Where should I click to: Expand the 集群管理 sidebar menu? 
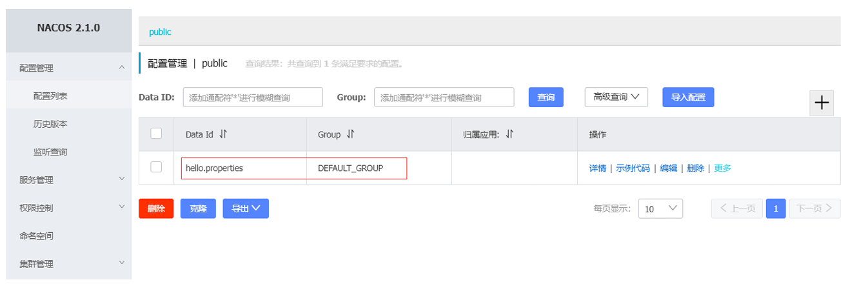click(x=121, y=263)
